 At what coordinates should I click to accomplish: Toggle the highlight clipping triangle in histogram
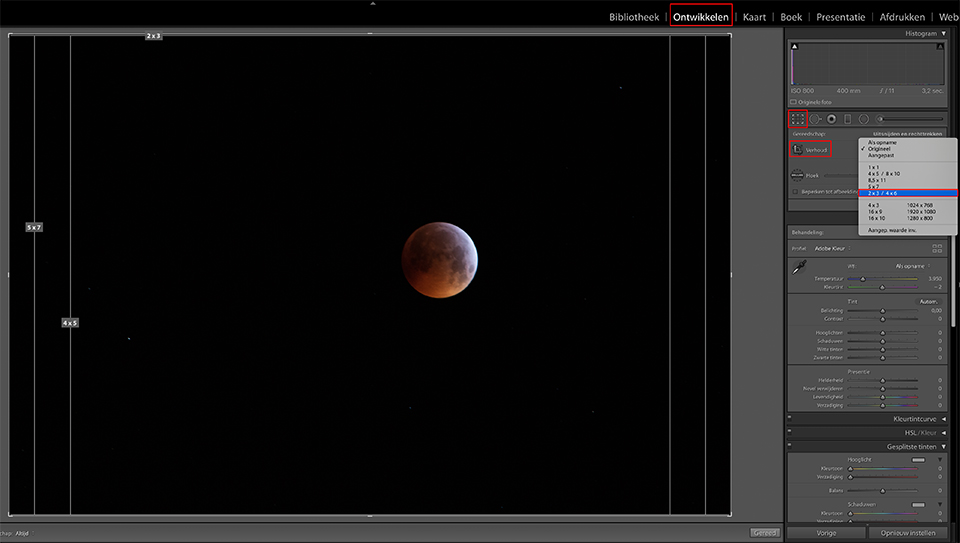(940, 47)
